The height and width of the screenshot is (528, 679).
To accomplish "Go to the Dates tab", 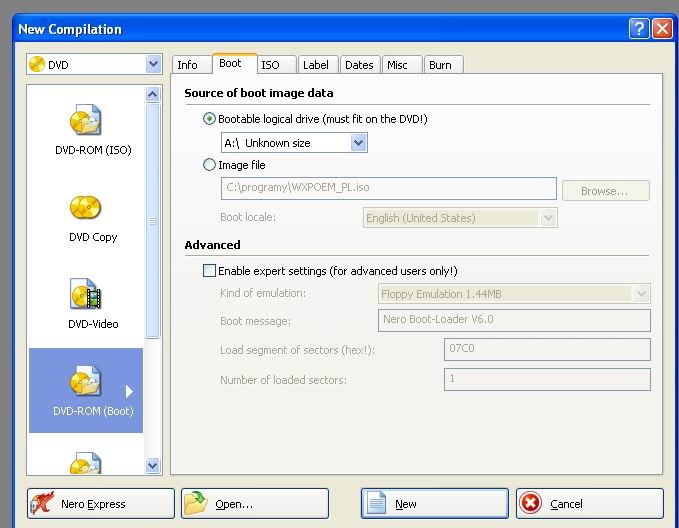I will [x=360, y=65].
